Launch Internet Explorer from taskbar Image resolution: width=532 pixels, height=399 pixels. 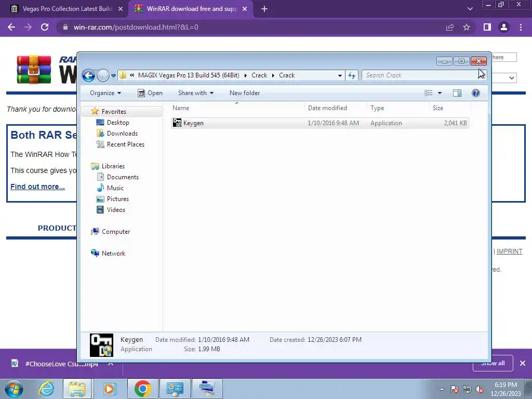[46, 389]
